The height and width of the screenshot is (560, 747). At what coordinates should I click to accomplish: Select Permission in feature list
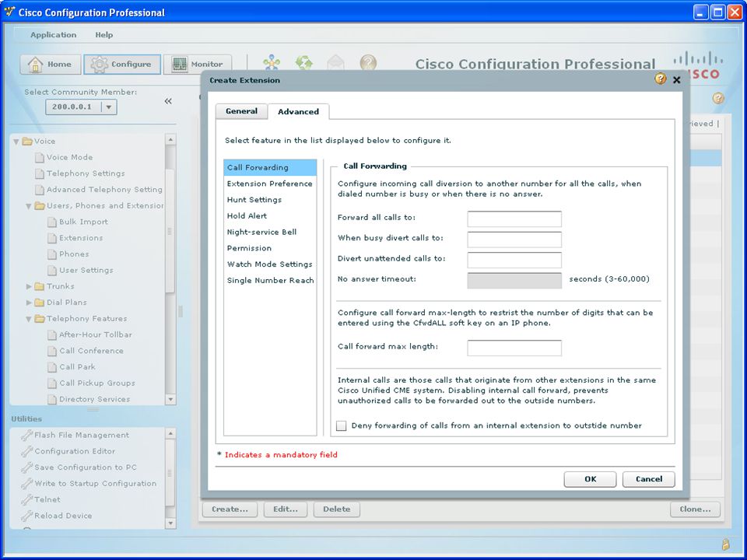tap(270, 249)
